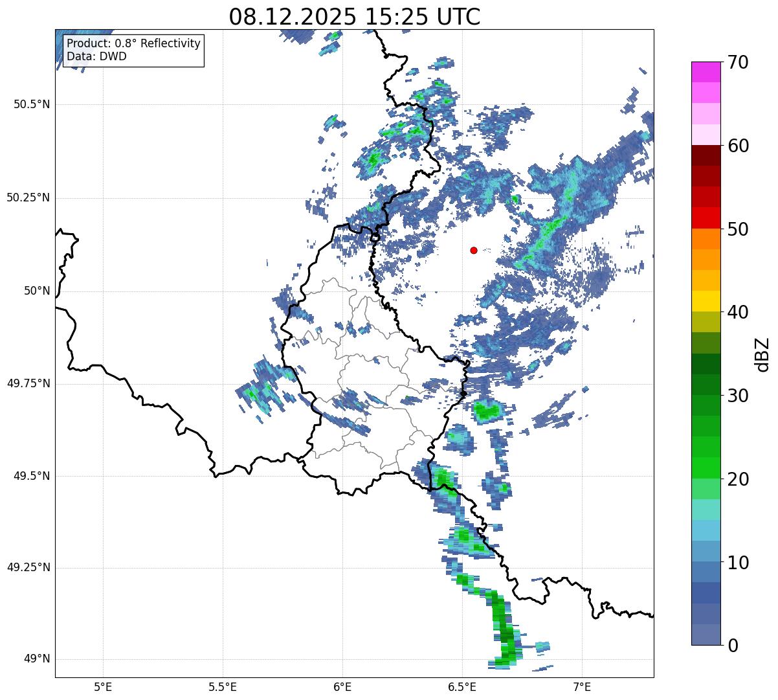
Task: Click the 5.5°E longitude label
Action: pyautogui.click(x=223, y=686)
